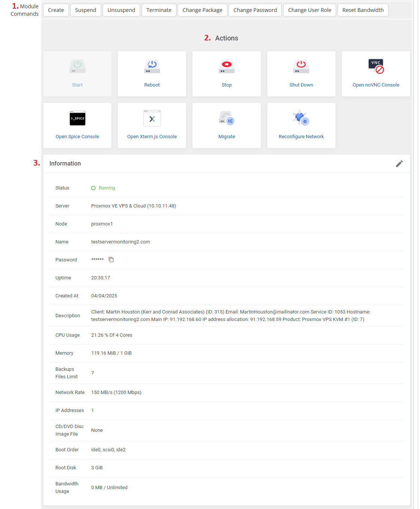Click the Open noVNC Console label
This screenshot has height=509, width=420.
[x=376, y=85]
